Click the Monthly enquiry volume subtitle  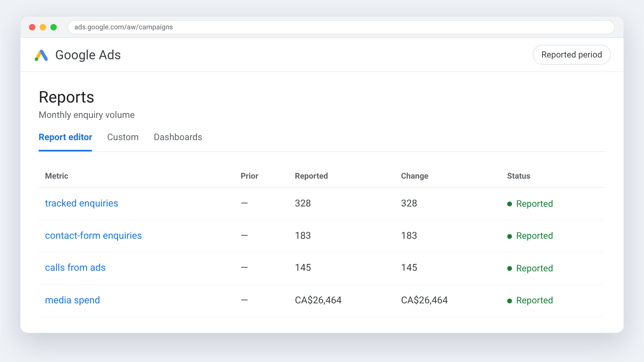coord(87,115)
